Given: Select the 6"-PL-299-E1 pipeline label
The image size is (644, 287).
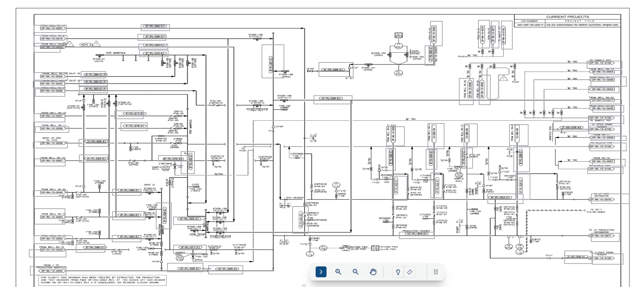Looking at the screenshot, I should pyautogui.click(x=333, y=98).
